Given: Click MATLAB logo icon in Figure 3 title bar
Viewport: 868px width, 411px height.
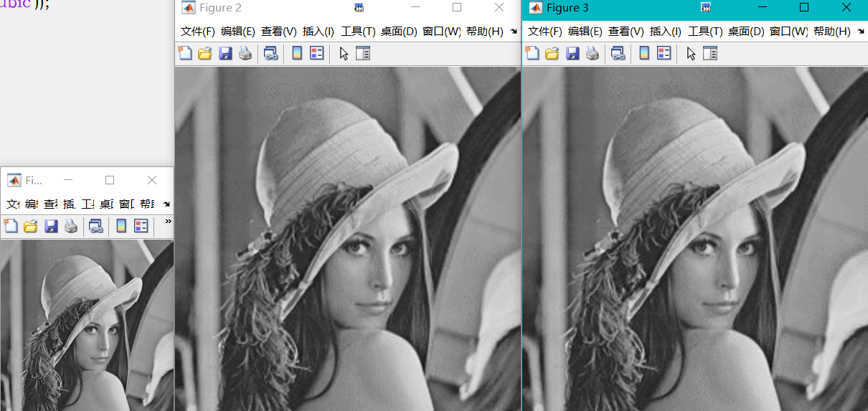Looking at the screenshot, I should (535, 8).
